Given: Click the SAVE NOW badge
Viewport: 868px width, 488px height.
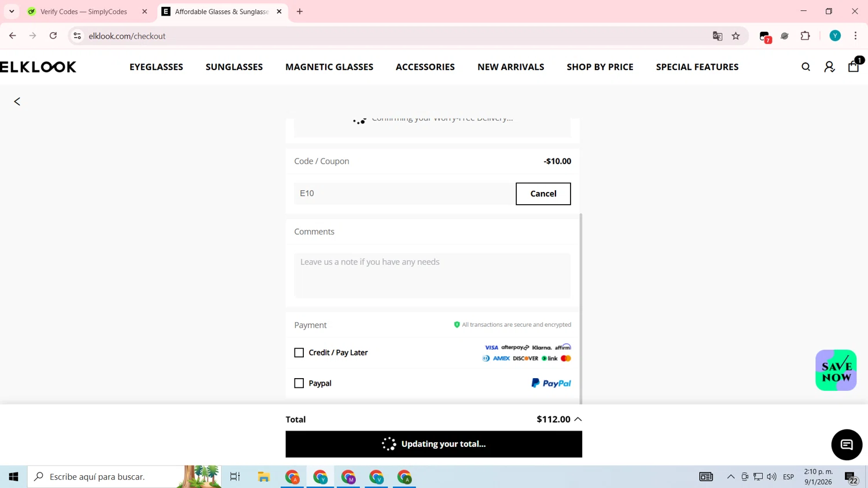Looking at the screenshot, I should (836, 371).
